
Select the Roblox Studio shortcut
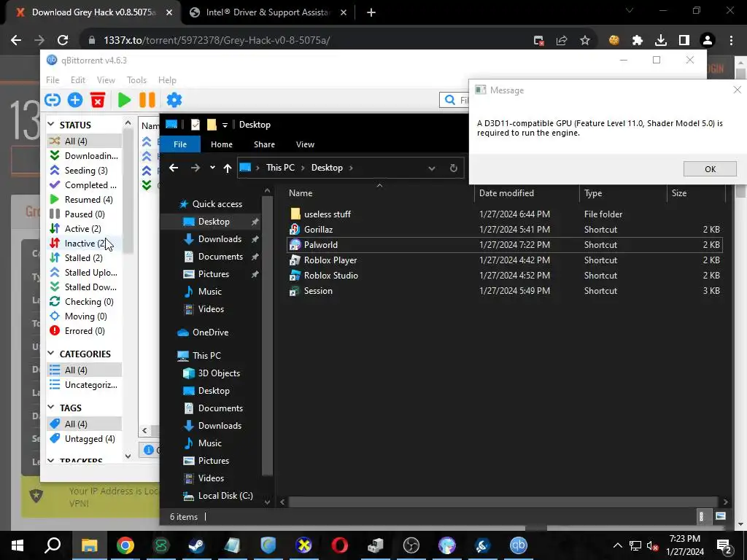point(330,275)
